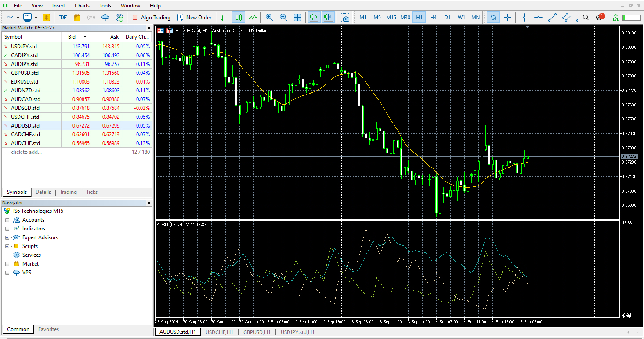Switch chart to candlestick mode
The height and width of the screenshot is (339, 644).
(x=239, y=18)
